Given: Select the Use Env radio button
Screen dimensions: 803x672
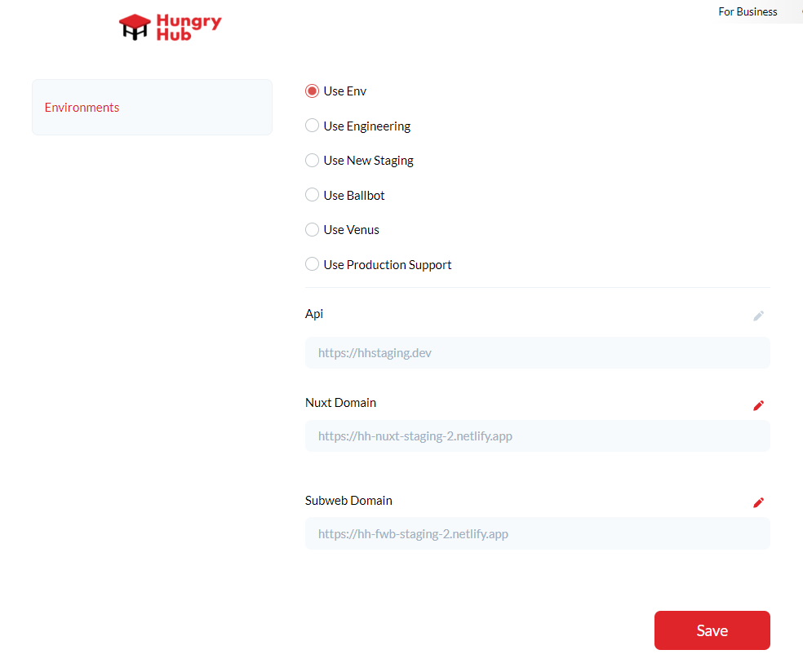Looking at the screenshot, I should (312, 91).
